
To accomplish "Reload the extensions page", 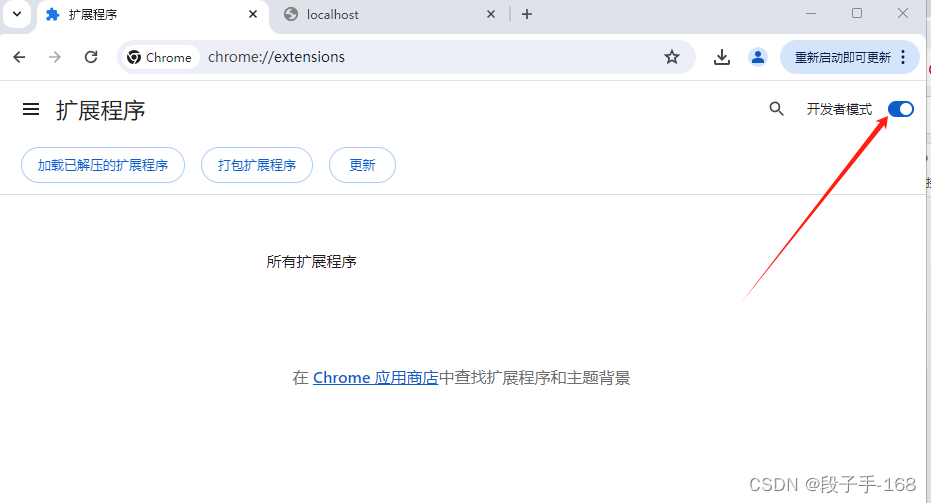I will (x=91, y=57).
